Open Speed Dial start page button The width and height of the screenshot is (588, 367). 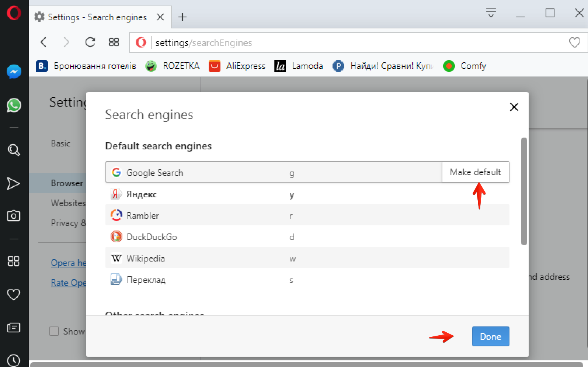(x=114, y=42)
